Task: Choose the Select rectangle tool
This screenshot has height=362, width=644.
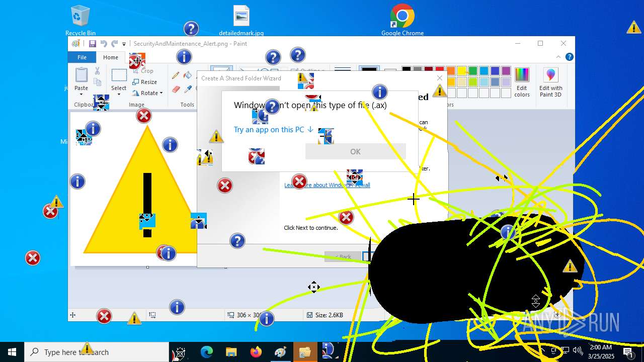Action: pyautogui.click(x=119, y=75)
